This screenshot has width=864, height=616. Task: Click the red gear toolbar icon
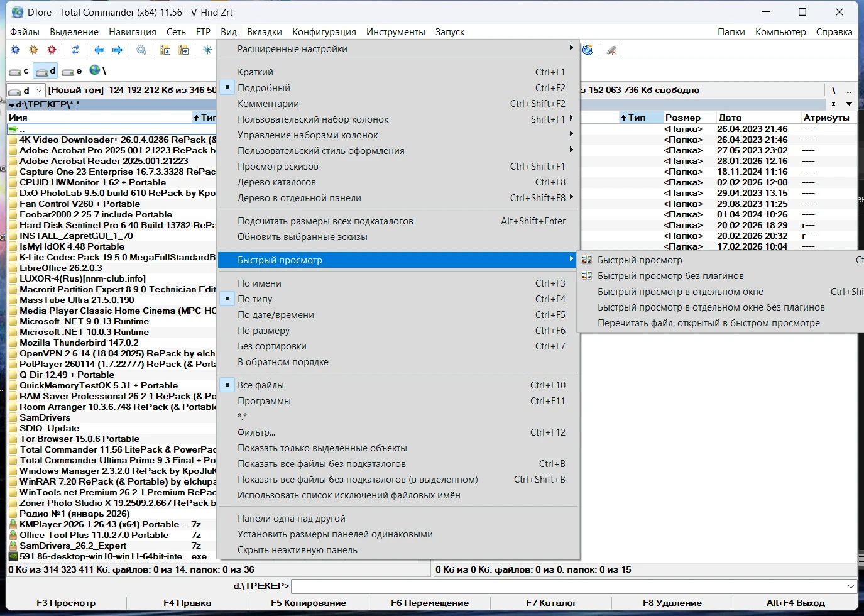point(52,50)
